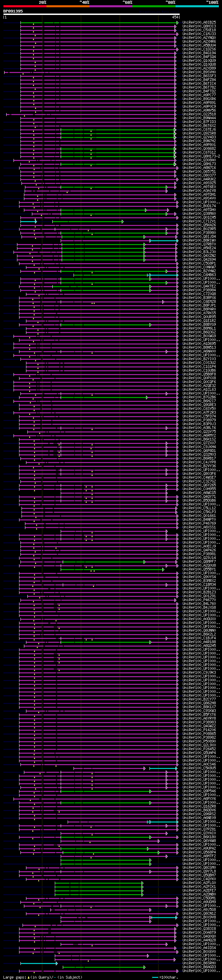Select hit label UniRef100_C5XE18
222x980 pixels.
(199, 30)
